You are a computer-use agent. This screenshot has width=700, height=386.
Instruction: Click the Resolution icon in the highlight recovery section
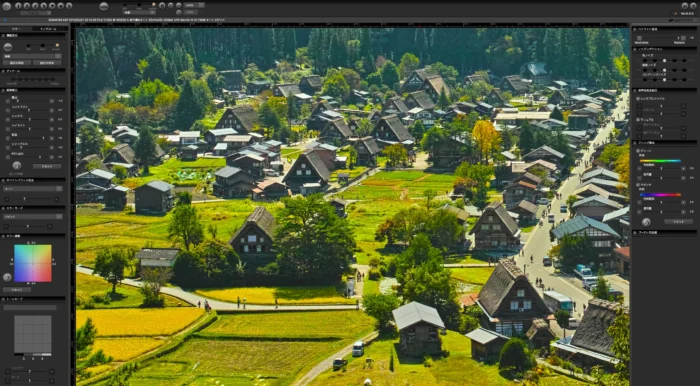(639, 38)
